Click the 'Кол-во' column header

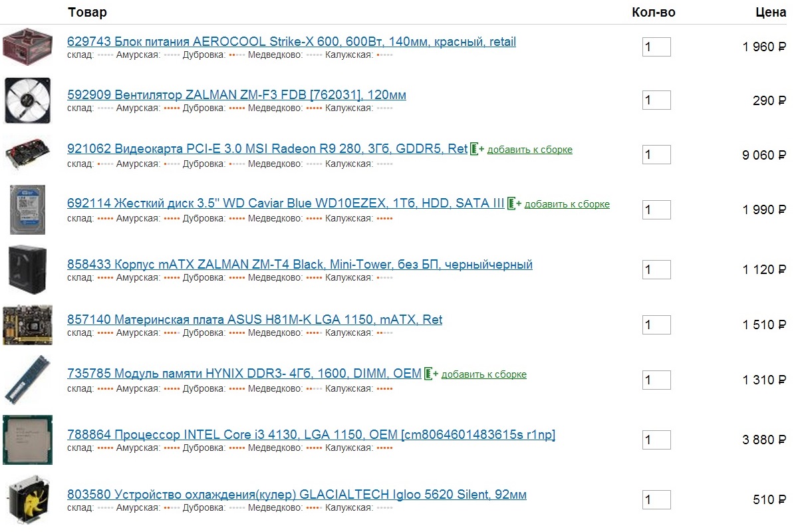point(654,12)
